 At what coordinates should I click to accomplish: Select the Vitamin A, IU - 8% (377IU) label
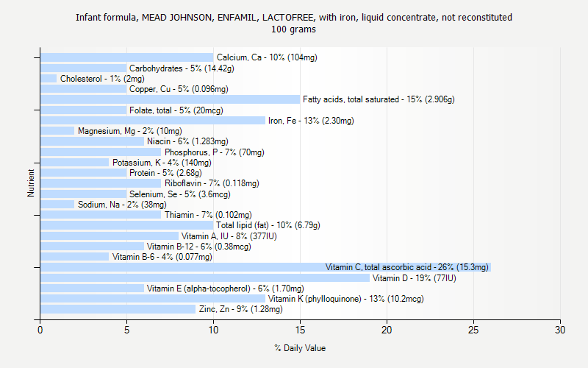click(x=229, y=236)
